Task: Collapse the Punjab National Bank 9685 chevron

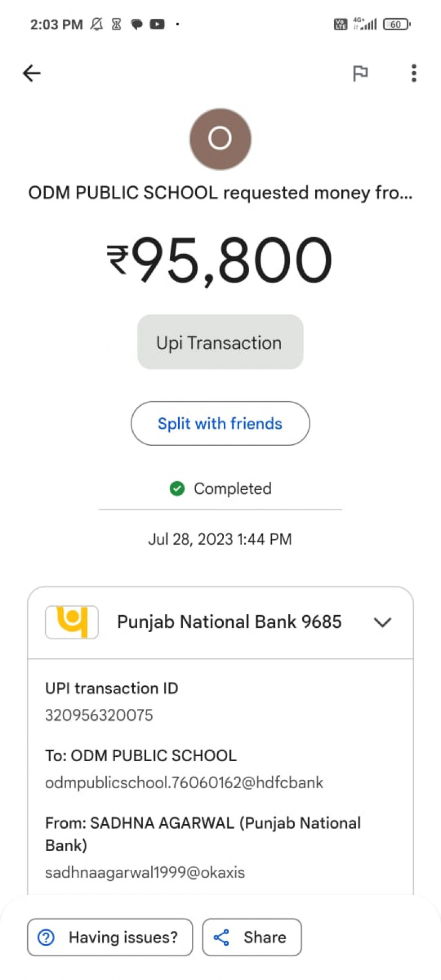Action: pos(382,622)
